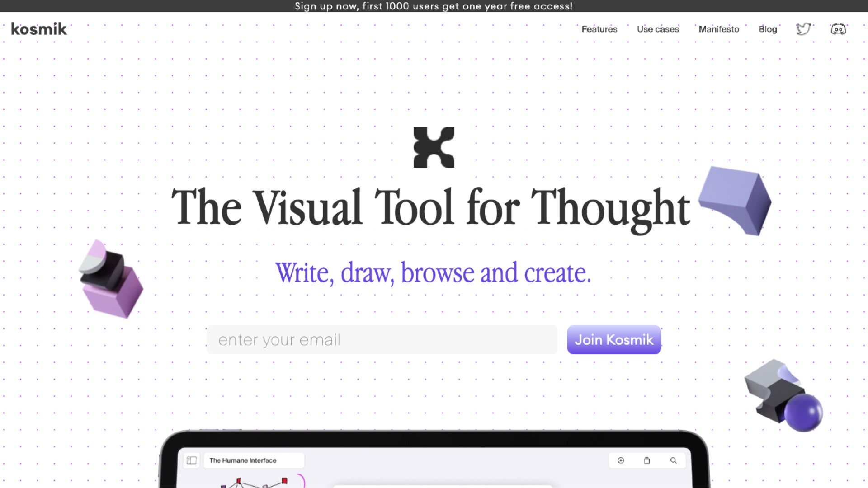Open Kosmik's Twitter page icon
Viewport: 868px width, 488px height.
coord(803,29)
